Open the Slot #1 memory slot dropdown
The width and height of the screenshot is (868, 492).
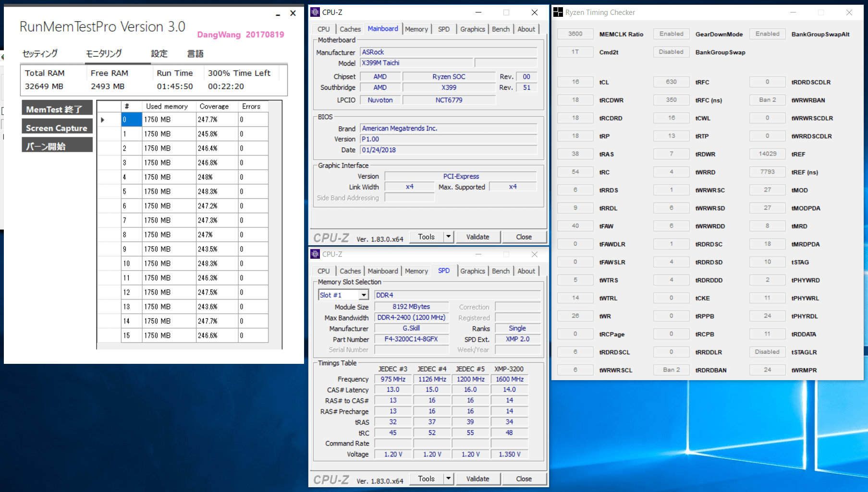[364, 295]
